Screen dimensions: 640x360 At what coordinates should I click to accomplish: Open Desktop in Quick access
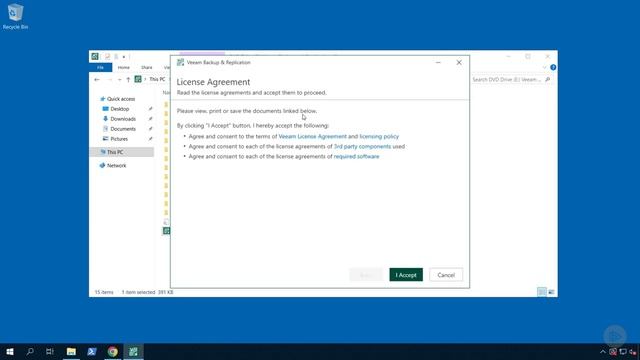(120, 109)
